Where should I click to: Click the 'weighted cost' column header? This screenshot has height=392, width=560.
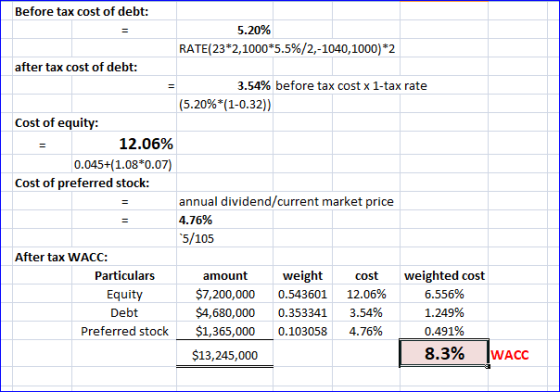click(x=444, y=276)
